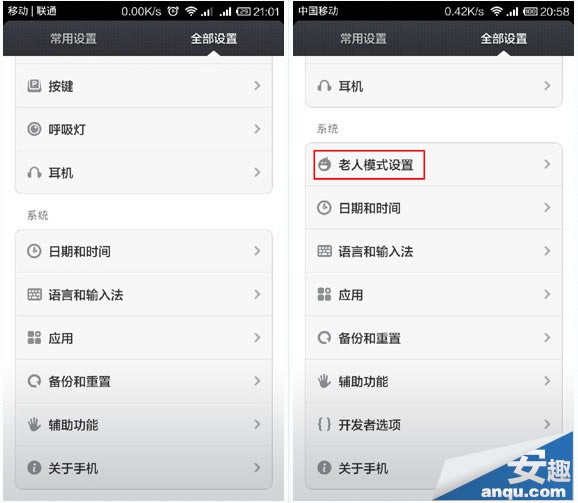This screenshot has height=503, width=578.
Task: Switch to 常用设置 tab left screen
Action: (x=73, y=38)
